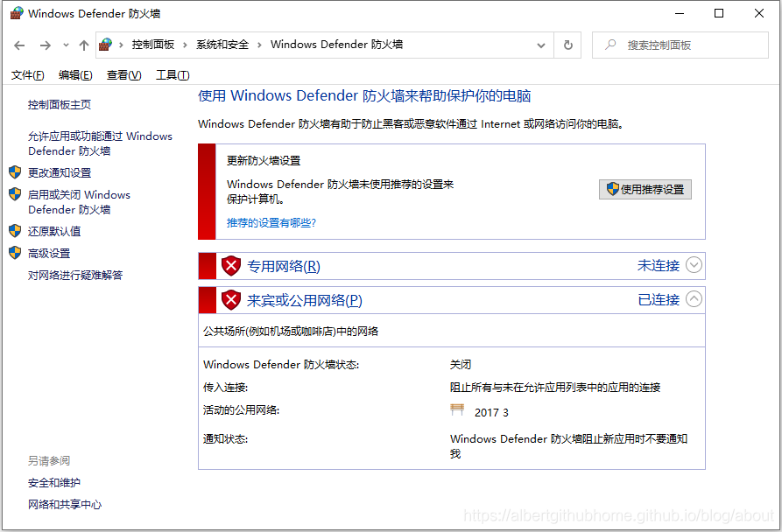
Task: Click the '活动的公用网络:' label
Action: 241,410
